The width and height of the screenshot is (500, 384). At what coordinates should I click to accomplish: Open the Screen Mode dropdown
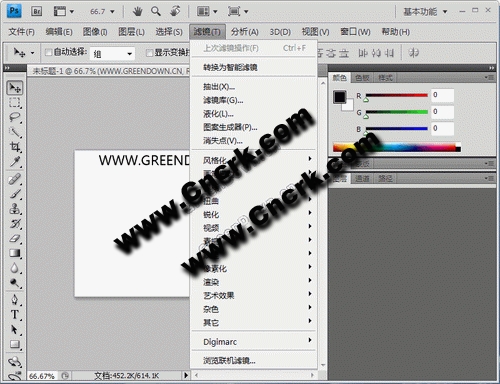tap(238, 12)
